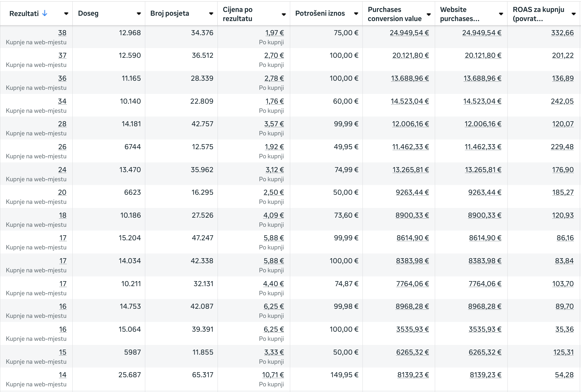Select the ROAS value 332,66
581x392 pixels.
pyautogui.click(x=562, y=33)
